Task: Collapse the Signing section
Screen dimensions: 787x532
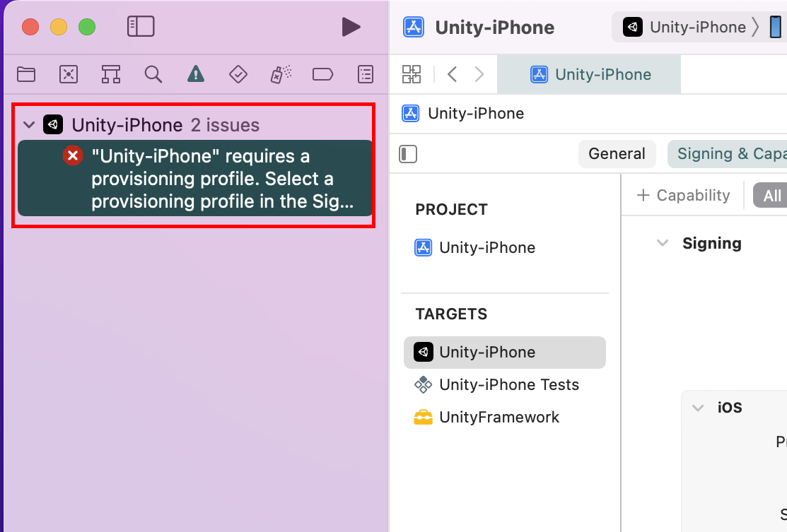Action: point(663,243)
